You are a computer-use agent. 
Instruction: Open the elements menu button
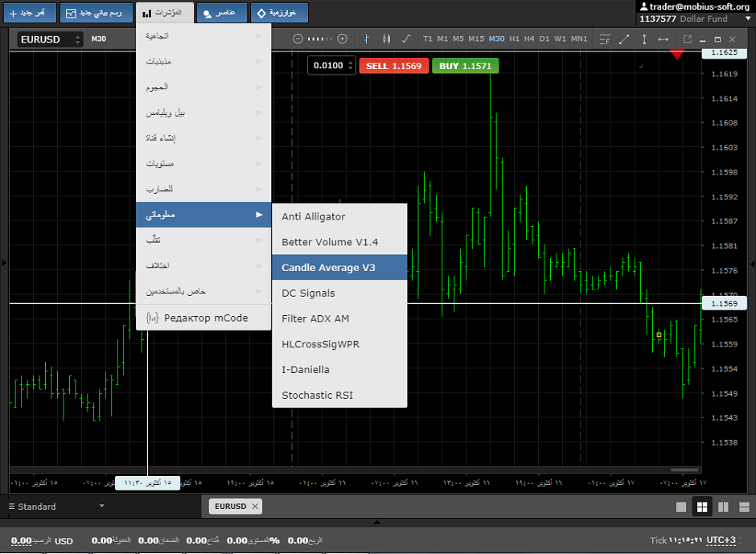pos(222,13)
